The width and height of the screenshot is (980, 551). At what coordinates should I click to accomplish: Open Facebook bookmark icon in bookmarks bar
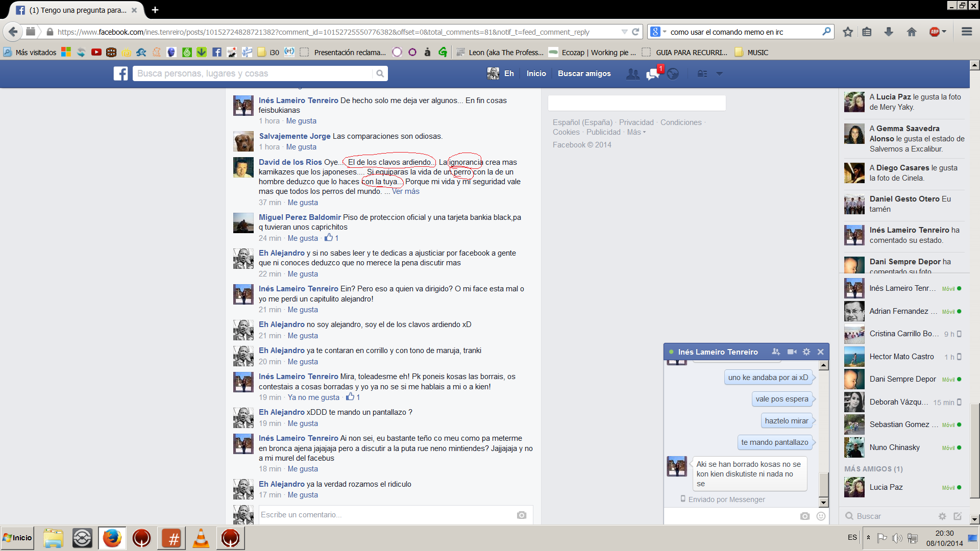(x=217, y=52)
